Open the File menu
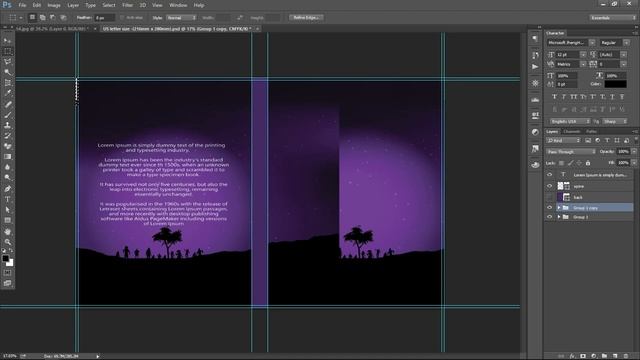 (x=22, y=5)
